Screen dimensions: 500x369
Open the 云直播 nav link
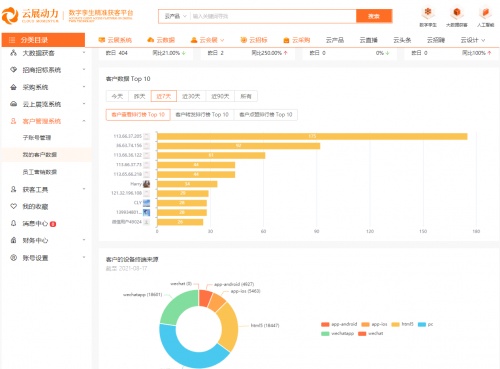[x=369, y=40]
